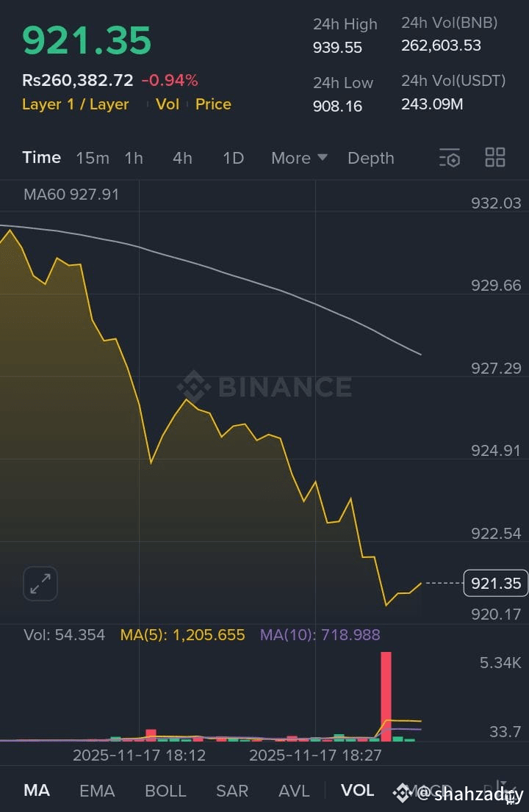Screen dimensions: 529x812
Task: Enable the AVL indicator
Action: pyautogui.click(x=294, y=791)
